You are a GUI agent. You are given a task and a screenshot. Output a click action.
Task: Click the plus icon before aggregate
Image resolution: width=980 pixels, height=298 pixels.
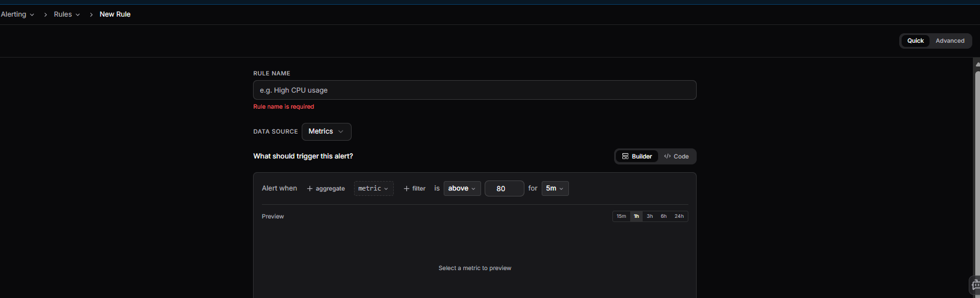coord(309,189)
